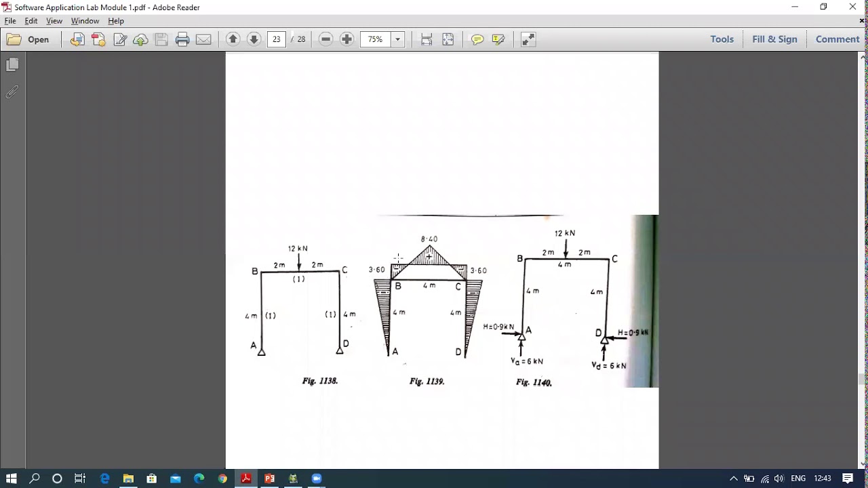This screenshot has width=868, height=488.
Task: Open the Tools pane
Action: click(722, 39)
